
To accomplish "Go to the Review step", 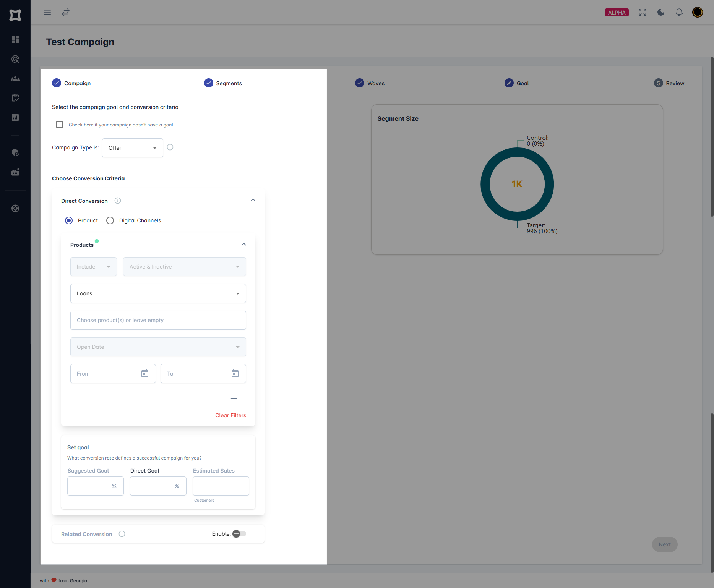I will point(669,83).
